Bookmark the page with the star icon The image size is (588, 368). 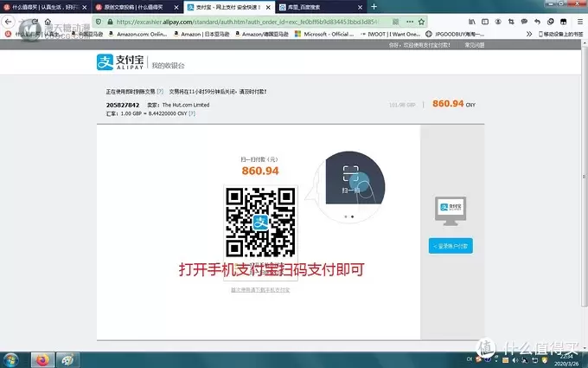tap(421, 22)
